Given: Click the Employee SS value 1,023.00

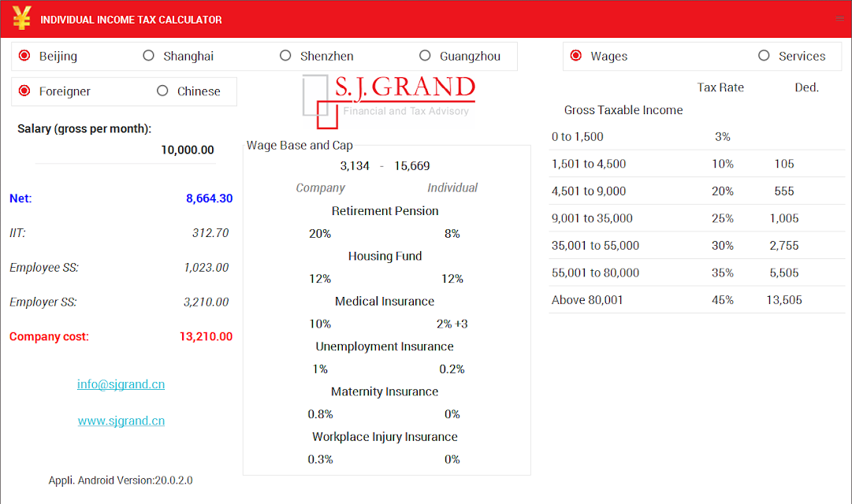Looking at the screenshot, I should tap(206, 267).
